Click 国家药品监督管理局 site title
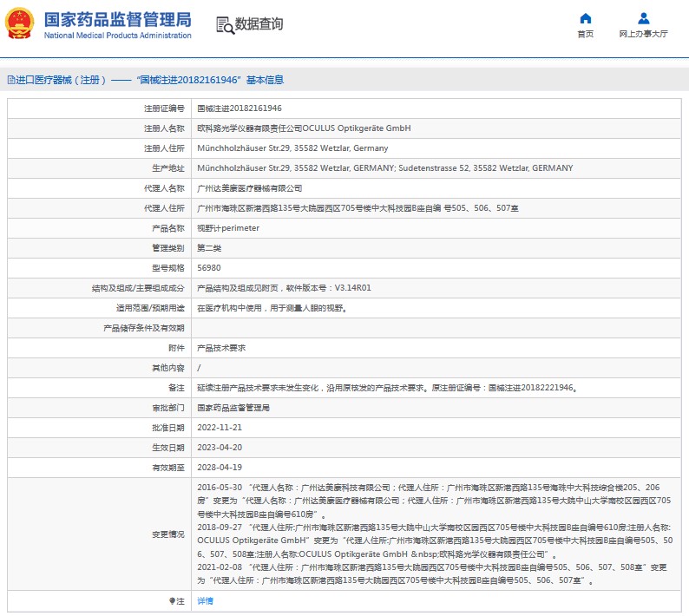The width and height of the screenshot is (689, 616). [118, 20]
